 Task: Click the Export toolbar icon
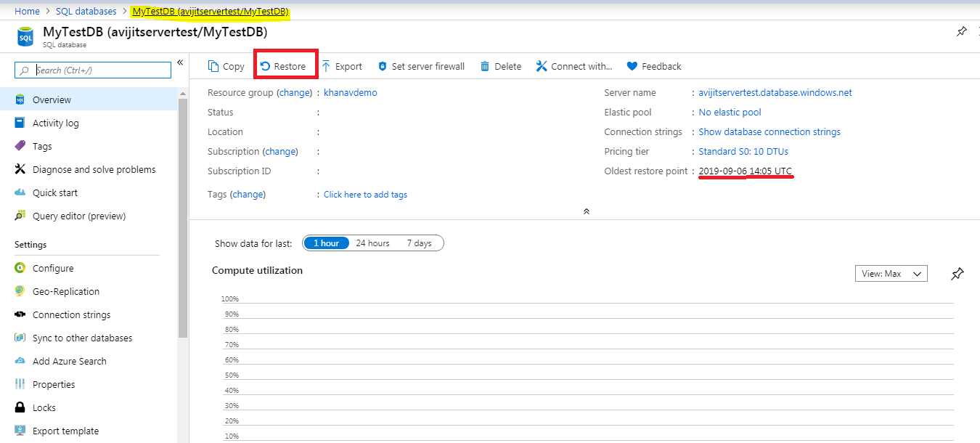pos(327,66)
